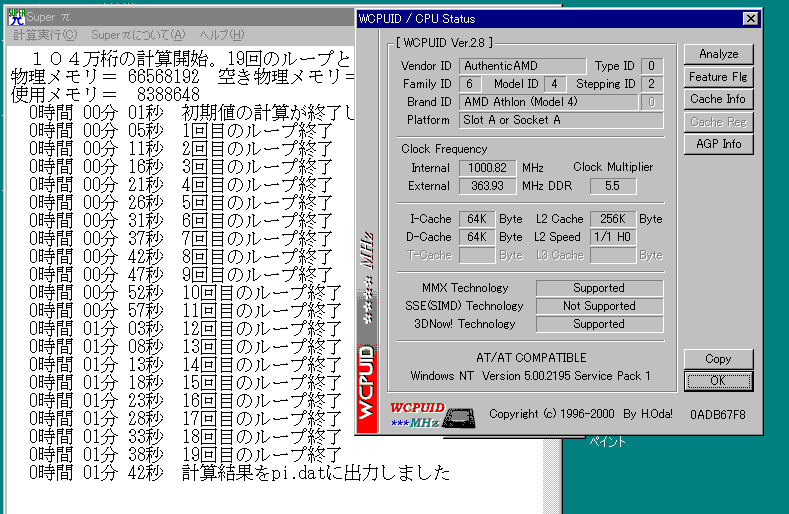Open the Superπについて(A) menu

pyautogui.click(x=138, y=35)
